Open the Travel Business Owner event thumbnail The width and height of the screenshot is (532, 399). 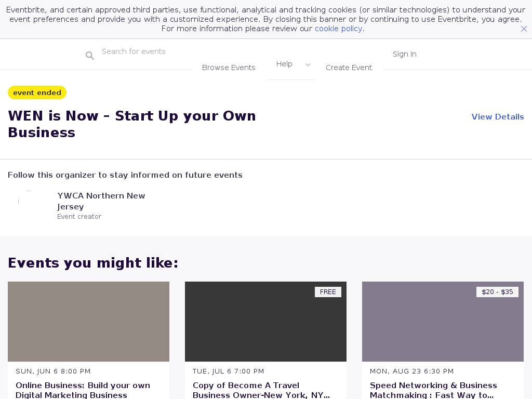265,322
